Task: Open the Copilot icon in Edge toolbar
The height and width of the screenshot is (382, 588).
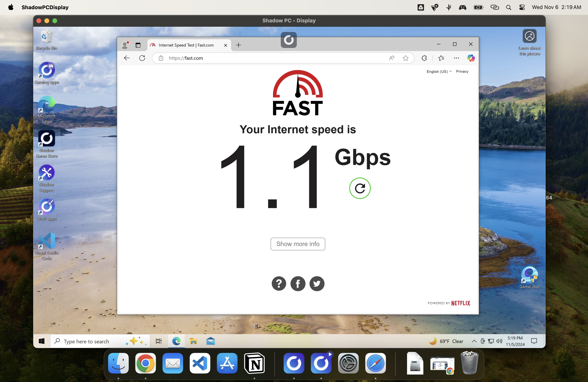Action: (471, 58)
